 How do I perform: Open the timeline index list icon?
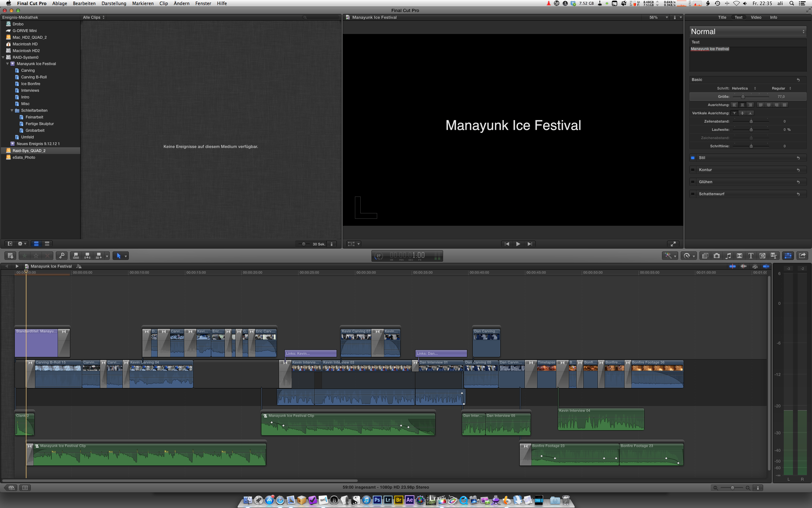tap(25, 487)
